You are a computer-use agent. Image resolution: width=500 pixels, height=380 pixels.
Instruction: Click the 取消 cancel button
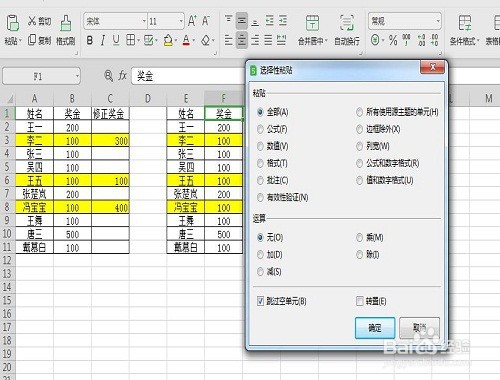(419, 328)
